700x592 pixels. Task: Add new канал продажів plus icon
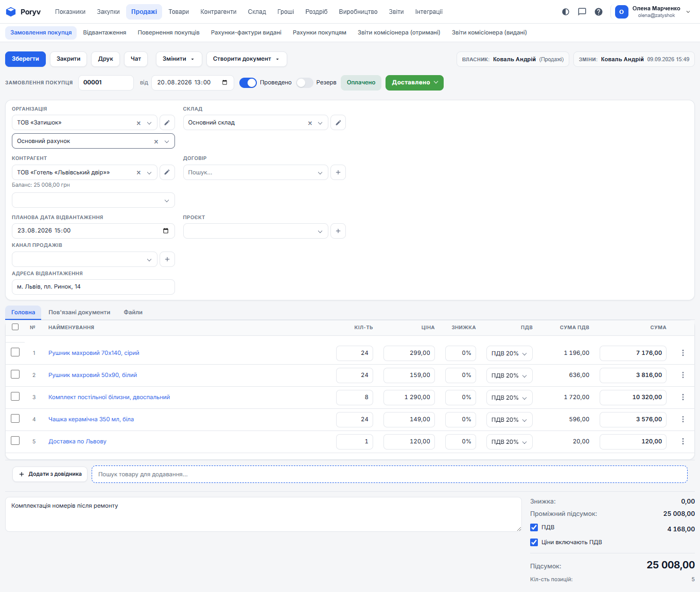(167, 259)
